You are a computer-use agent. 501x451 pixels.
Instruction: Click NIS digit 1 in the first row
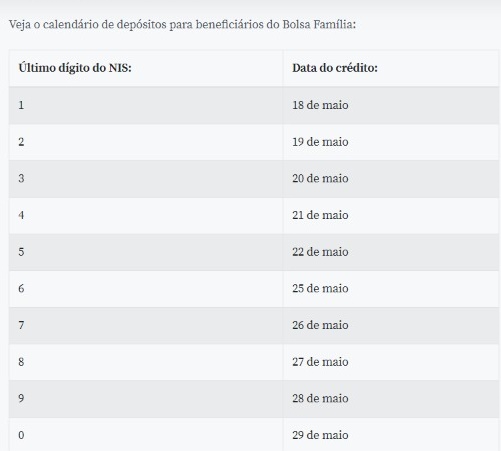[146, 105]
